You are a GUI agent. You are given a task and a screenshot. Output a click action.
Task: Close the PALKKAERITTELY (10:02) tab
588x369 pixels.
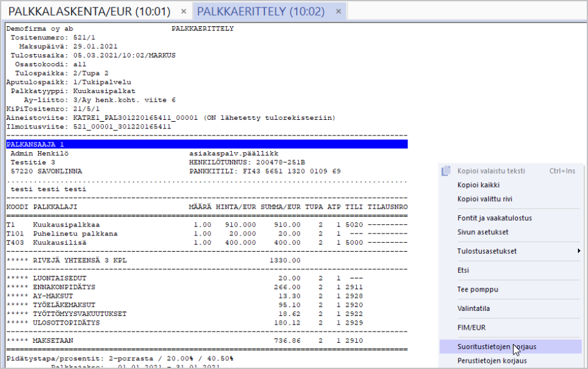pos(338,12)
